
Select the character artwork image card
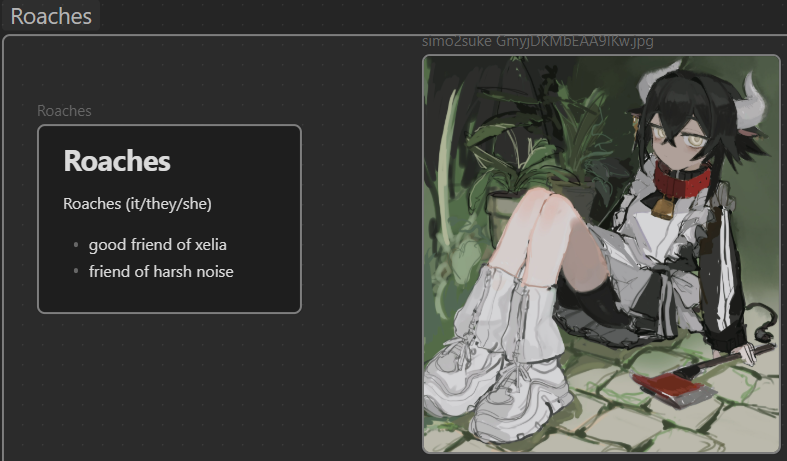pos(601,254)
